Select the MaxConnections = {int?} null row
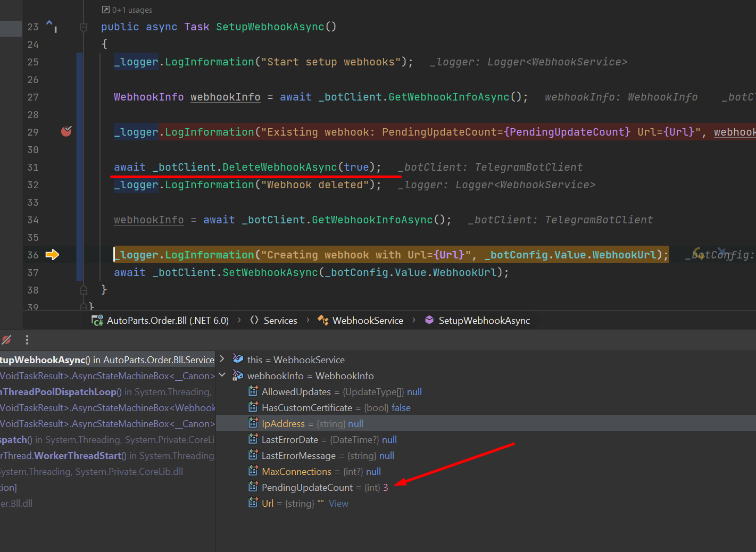 point(486,471)
